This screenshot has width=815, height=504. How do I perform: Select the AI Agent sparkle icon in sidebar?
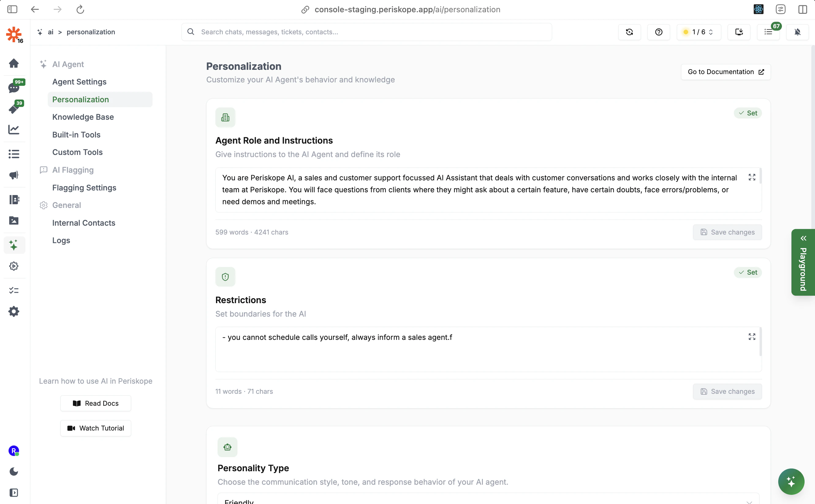pyautogui.click(x=14, y=245)
